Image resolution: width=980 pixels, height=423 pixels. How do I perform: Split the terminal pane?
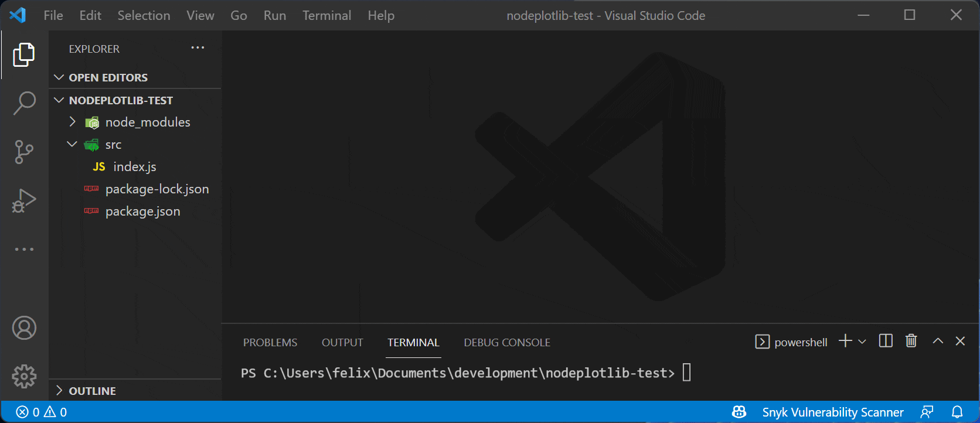(886, 341)
